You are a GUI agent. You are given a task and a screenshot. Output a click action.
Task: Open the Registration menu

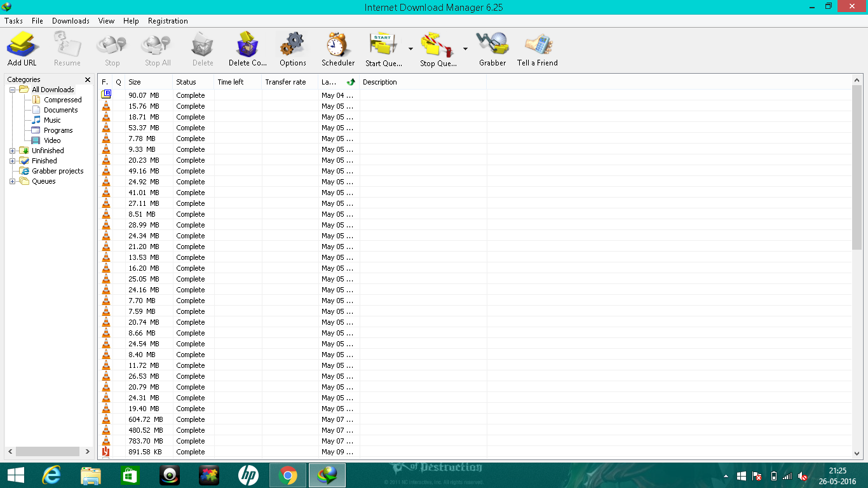click(x=168, y=21)
